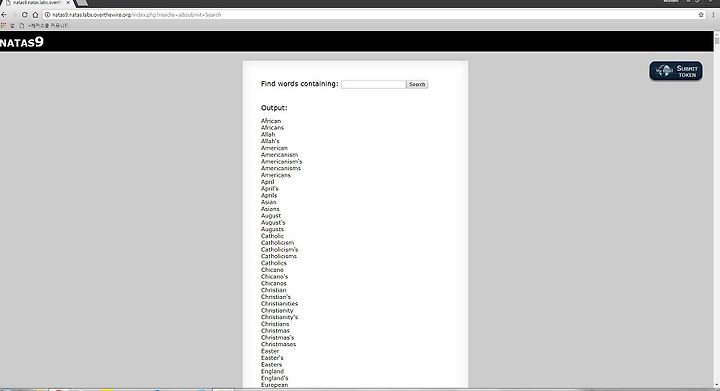Viewport: 720px width, 391px height.
Task: Select the word 'Catholic' in output
Action: coord(272,236)
